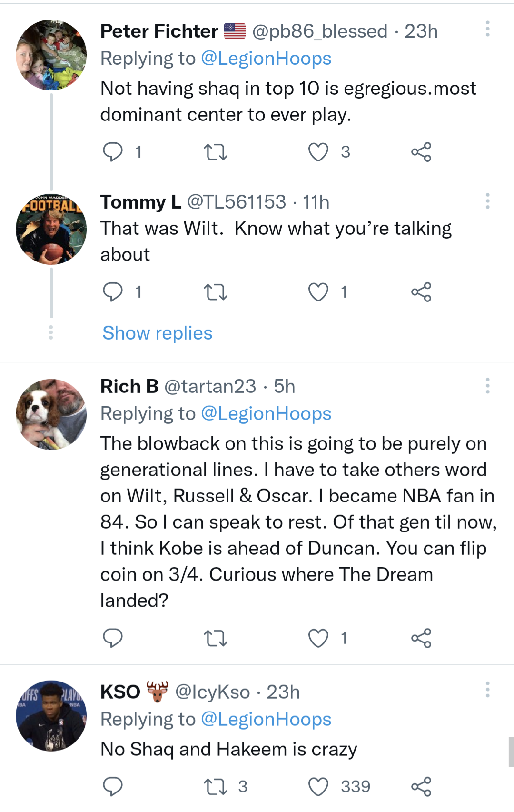Like Peter Fichter's tweet
Screen dimensions: 514x812
pyautogui.click(x=318, y=152)
